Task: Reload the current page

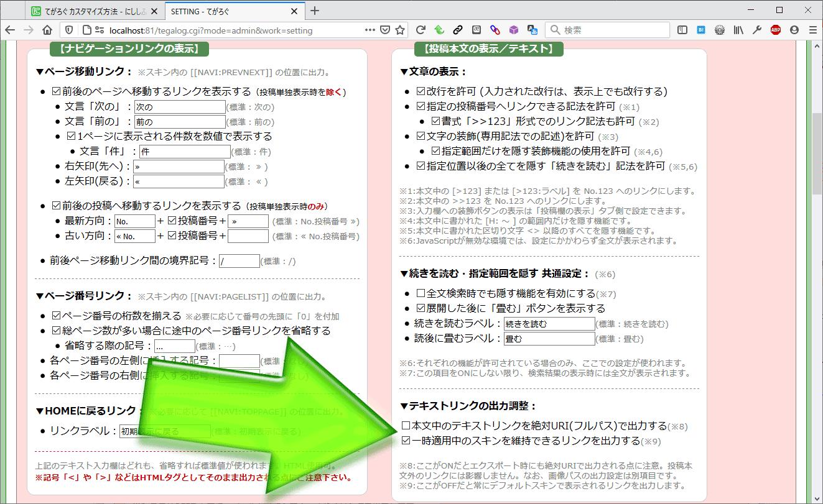Action: (421, 30)
